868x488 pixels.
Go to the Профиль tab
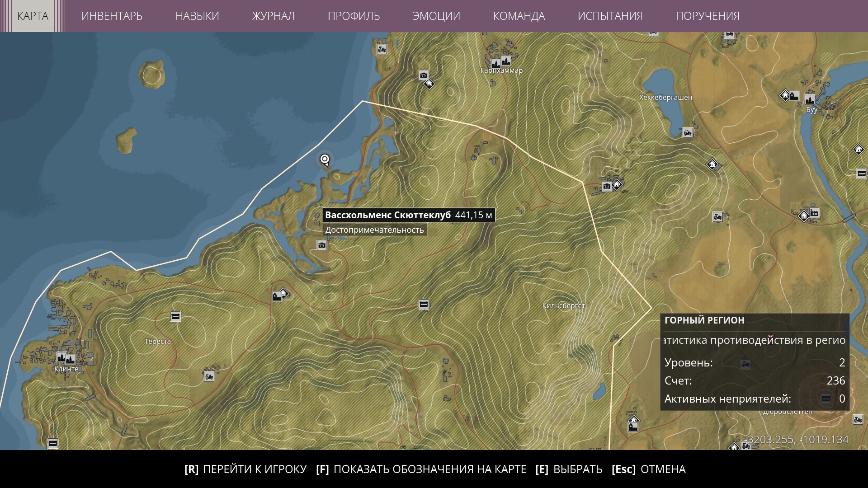[354, 16]
